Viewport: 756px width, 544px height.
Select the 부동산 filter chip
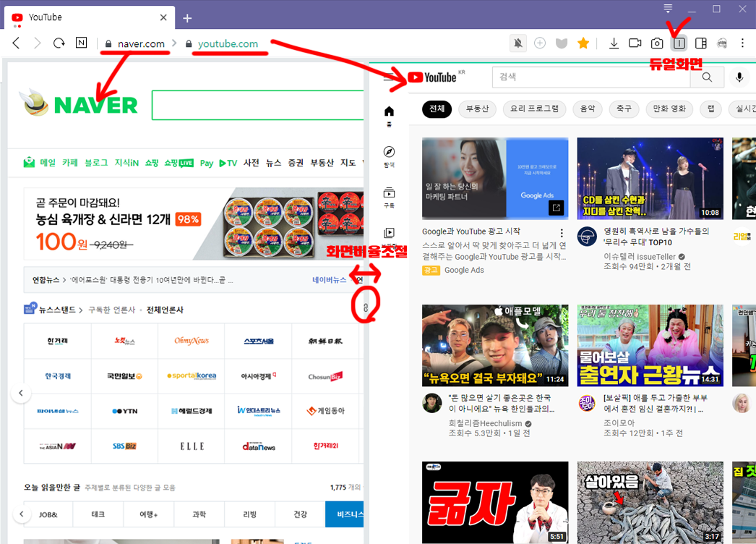[477, 109]
